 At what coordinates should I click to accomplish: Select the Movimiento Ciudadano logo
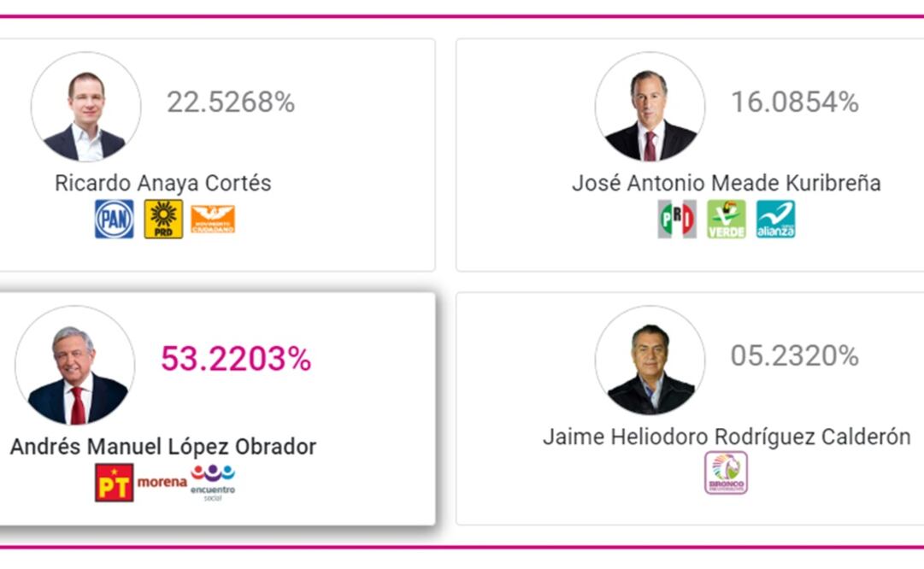[x=212, y=220]
